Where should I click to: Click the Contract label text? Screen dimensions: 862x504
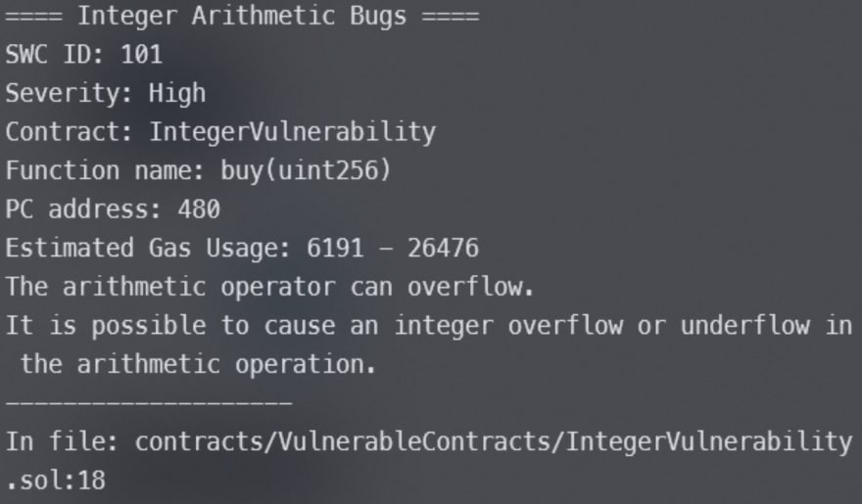[x=70, y=131]
